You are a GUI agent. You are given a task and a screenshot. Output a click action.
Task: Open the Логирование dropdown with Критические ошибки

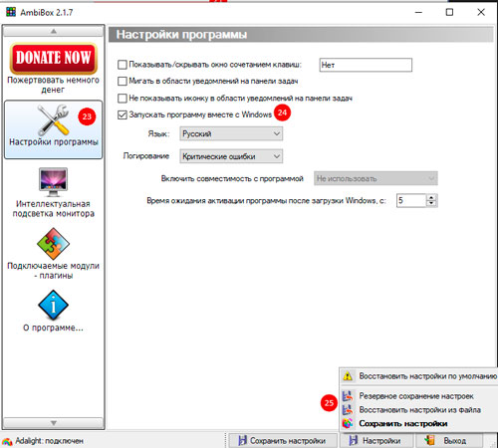[x=231, y=156]
